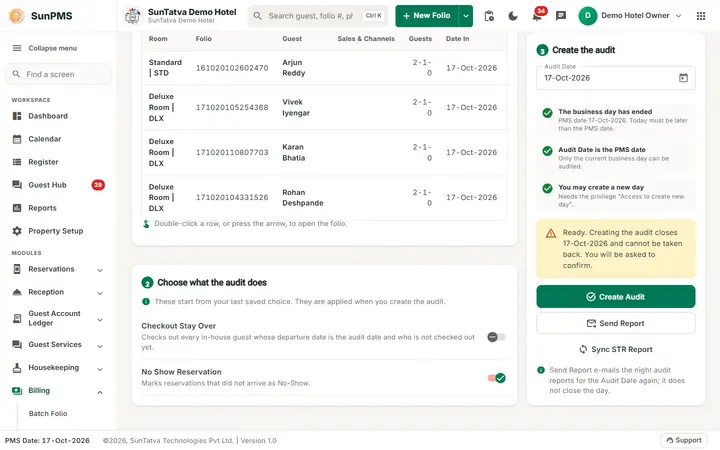Viewport: 720px width, 450px height.
Task: Click the Guest column header
Action: [292, 39]
